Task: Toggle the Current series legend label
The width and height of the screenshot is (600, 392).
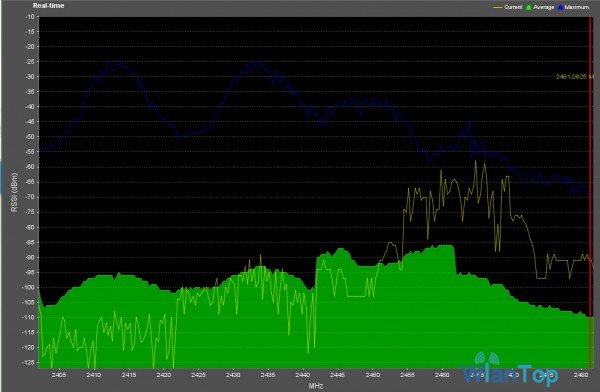Action: (x=513, y=7)
